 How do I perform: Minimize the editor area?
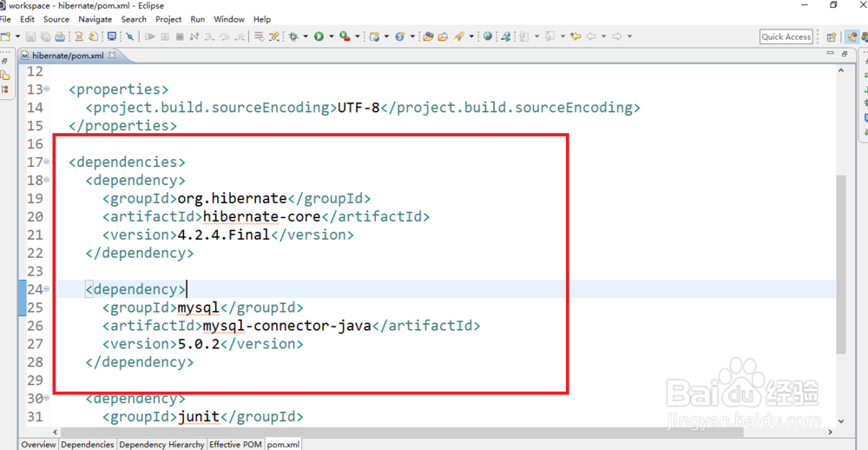(x=831, y=53)
